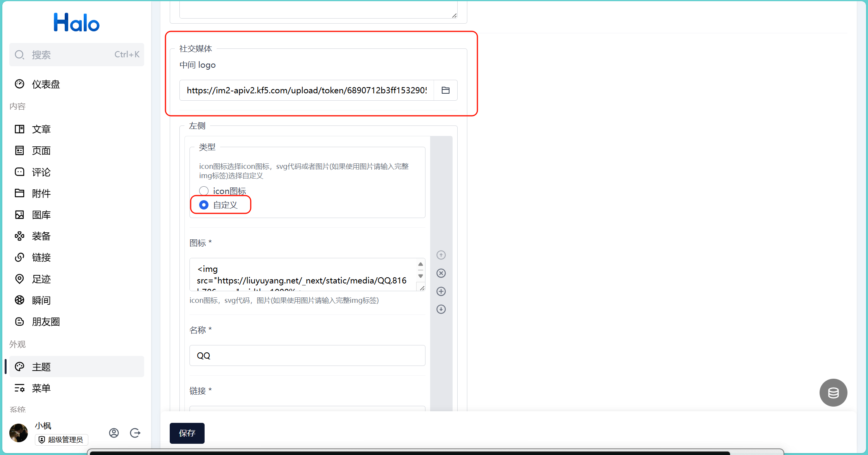Viewport: 868px width, 455px height.
Task: Go to 朋友圈 in sidebar
Action: (46, 321)
